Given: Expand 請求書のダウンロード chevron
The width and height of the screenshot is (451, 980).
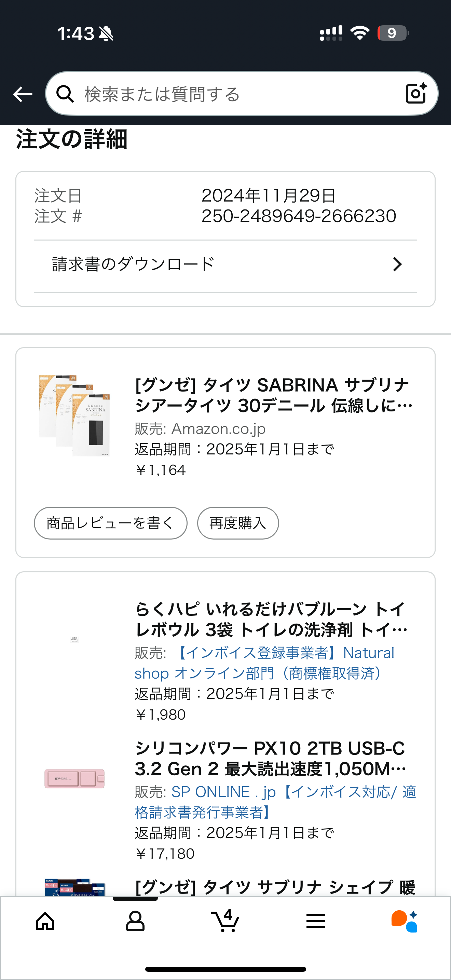Looking at the screenshot, I should [397, 264].
